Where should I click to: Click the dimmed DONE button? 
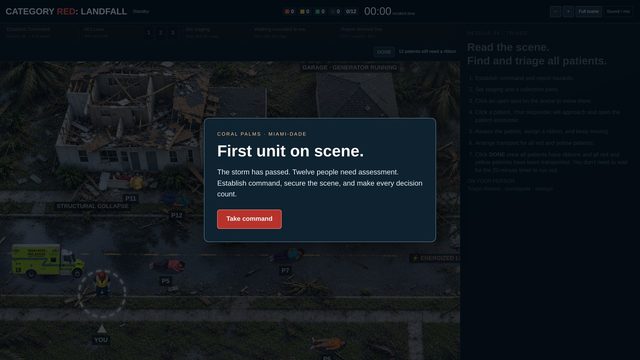pos(384,52)
